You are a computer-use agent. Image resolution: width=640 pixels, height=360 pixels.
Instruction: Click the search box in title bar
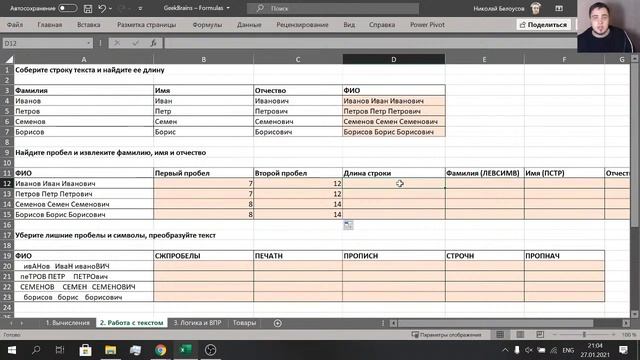pyautogui.click(x=333, y=8)
